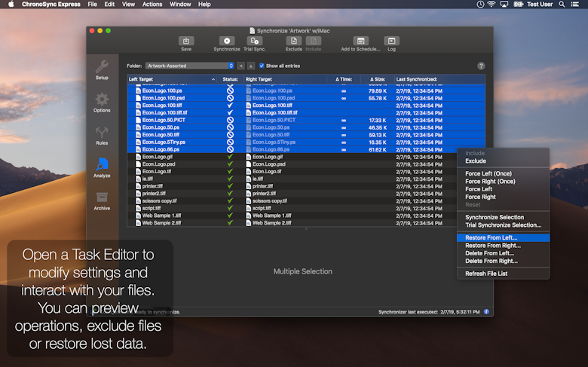Open the File menu
Viewport: 588px width, 367px height.
92,4
